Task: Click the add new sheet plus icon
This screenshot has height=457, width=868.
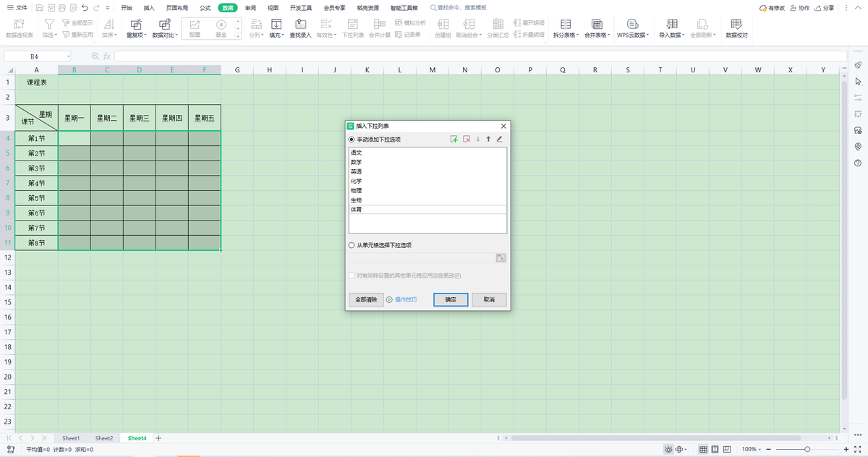Action: [x=158, y=438]
